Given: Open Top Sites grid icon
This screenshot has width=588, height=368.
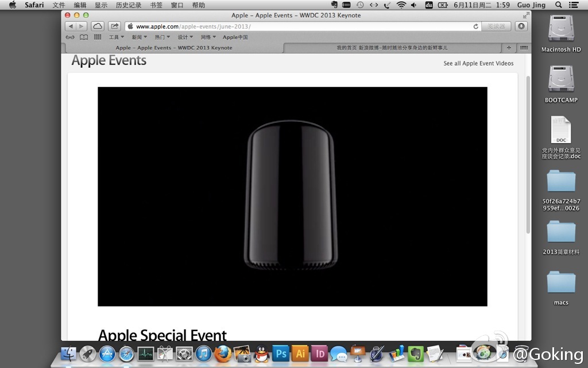Looking at the screenshot, I should pos(98,37).
